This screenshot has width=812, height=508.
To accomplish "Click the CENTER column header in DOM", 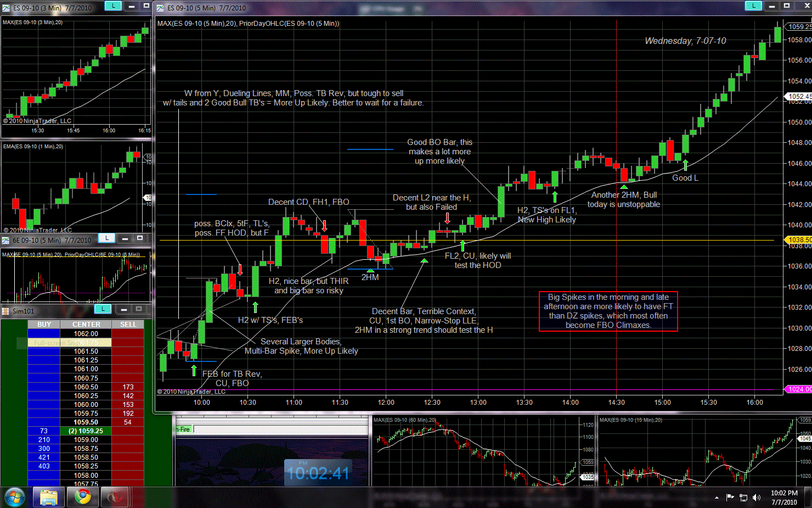I will click(86, 325).
